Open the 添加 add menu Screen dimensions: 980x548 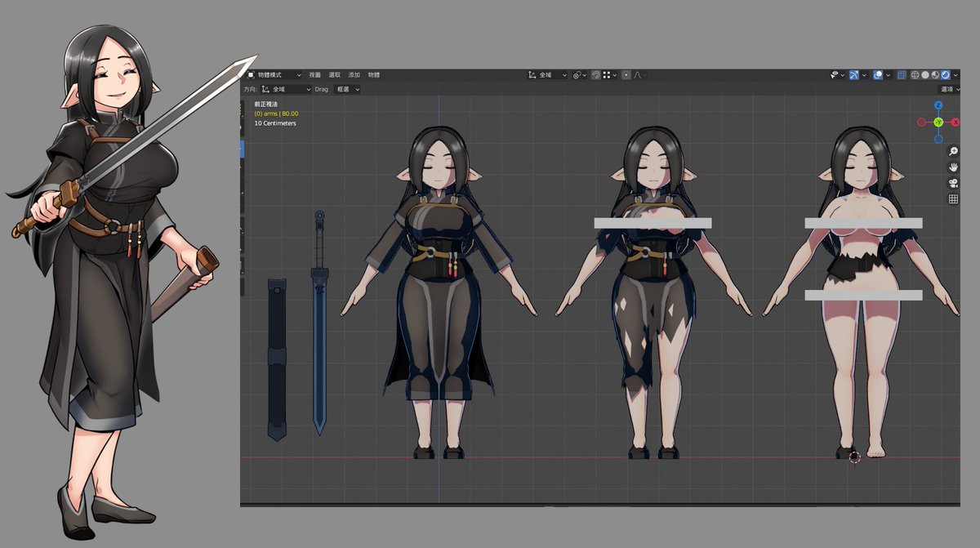tap(354, 75)
